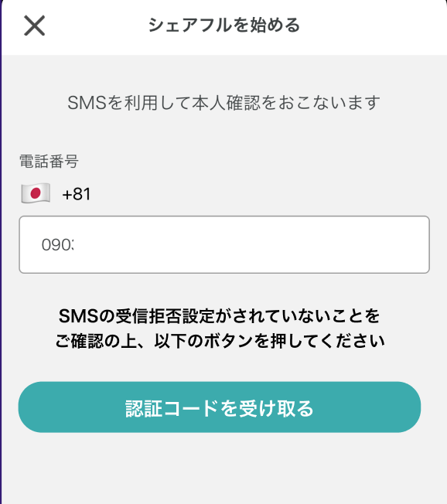Close the シェアフルを始める screen with X
This screenshot has width=447, height=504.
point(34,26)
